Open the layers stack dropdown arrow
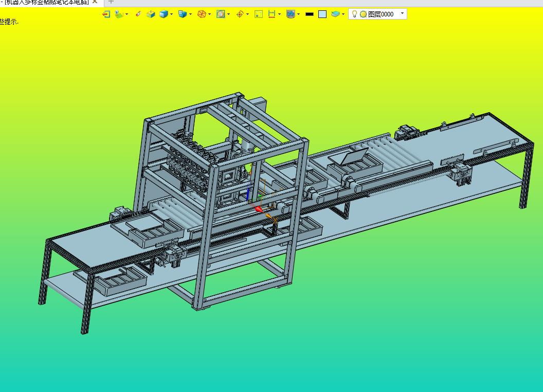 click(x=343, y=14)
